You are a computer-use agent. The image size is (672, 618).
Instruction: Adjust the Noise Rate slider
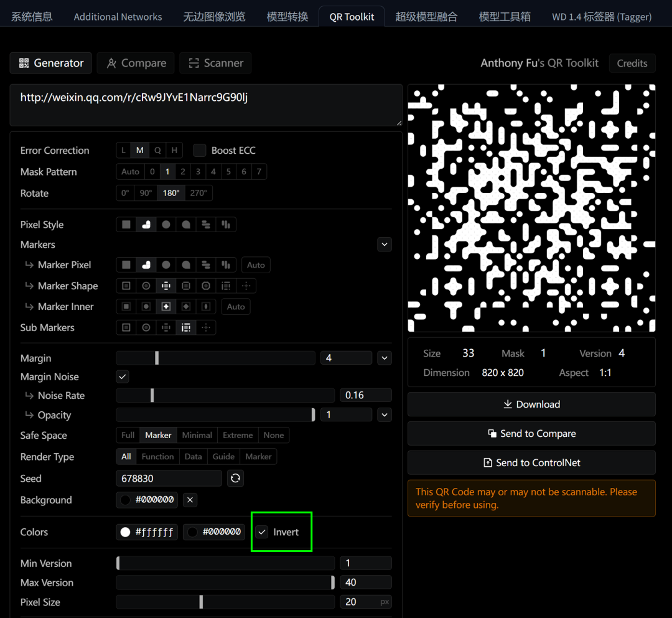tap(152, 395)
